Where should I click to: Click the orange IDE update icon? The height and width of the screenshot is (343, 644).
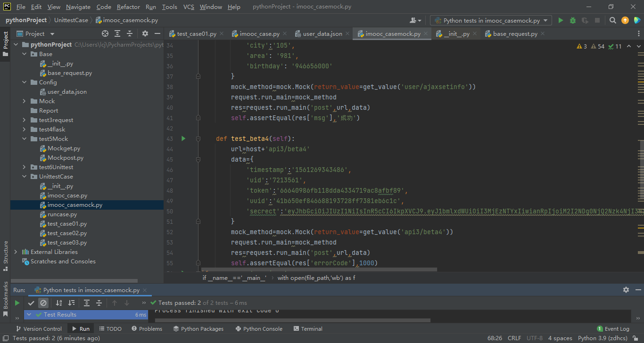[x=625, y=20]
